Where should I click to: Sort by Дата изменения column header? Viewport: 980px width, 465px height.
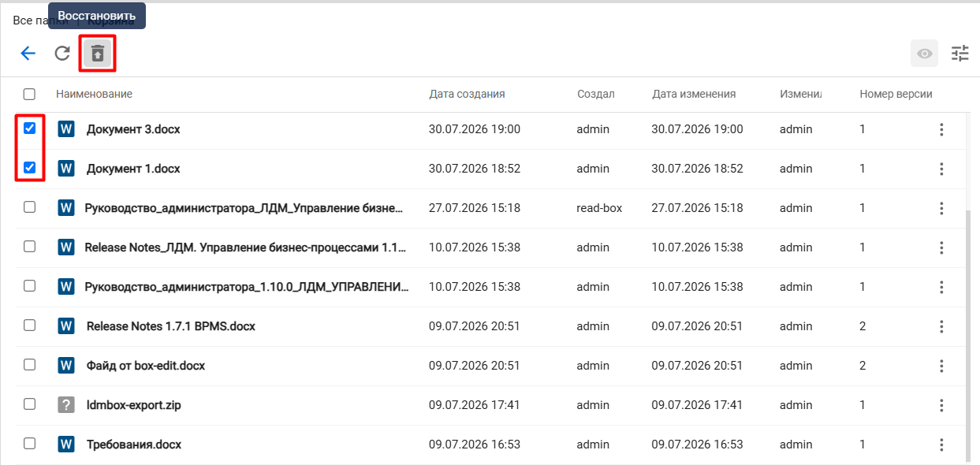(x=694, y=94)
